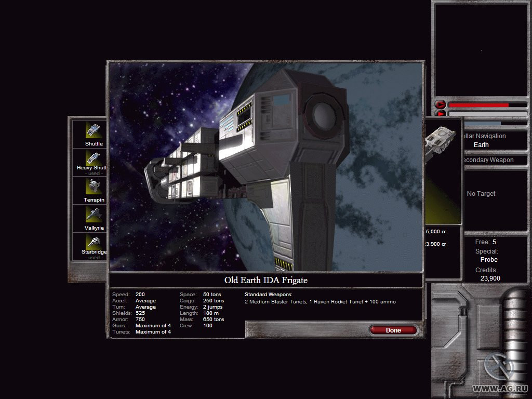The width and height of the screenshot is (532, 399).
Task: Click the Speed value '200'
Action: pos(140,295)
